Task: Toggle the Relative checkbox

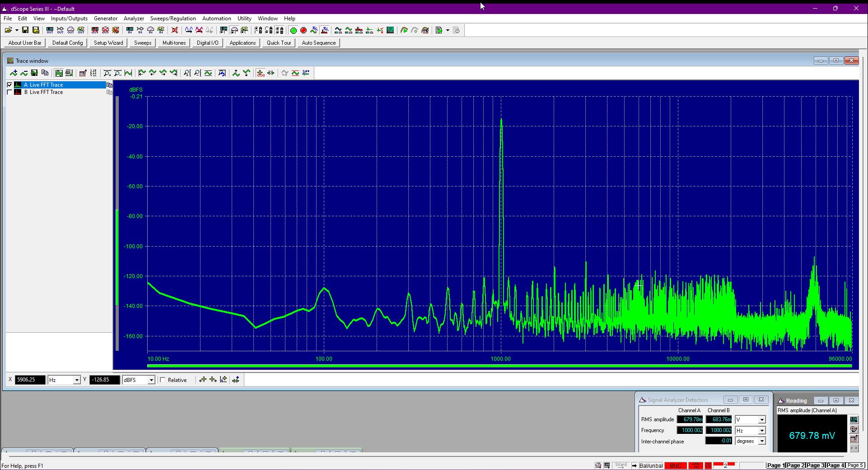Action: pyautogui.click(x=163, y=380)
